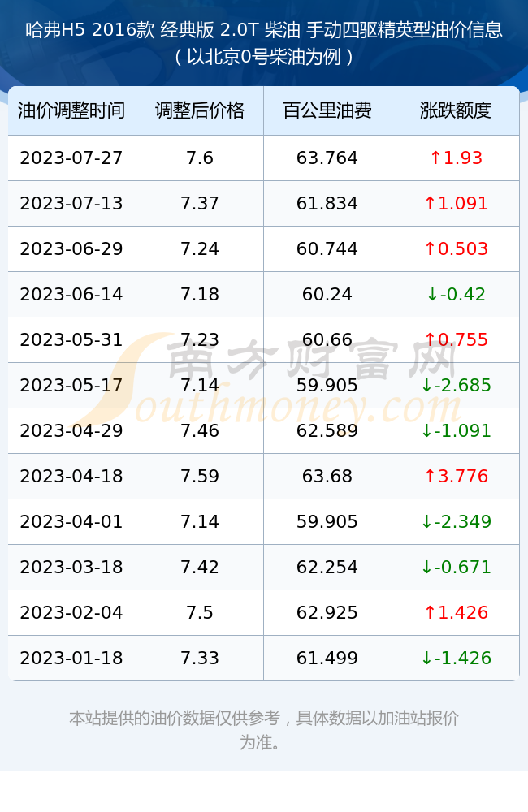Image resolution: width=528 pixels, height=812 pixels.
Task: Click the red ↑3.776 change value
Action: coord(456,477)
